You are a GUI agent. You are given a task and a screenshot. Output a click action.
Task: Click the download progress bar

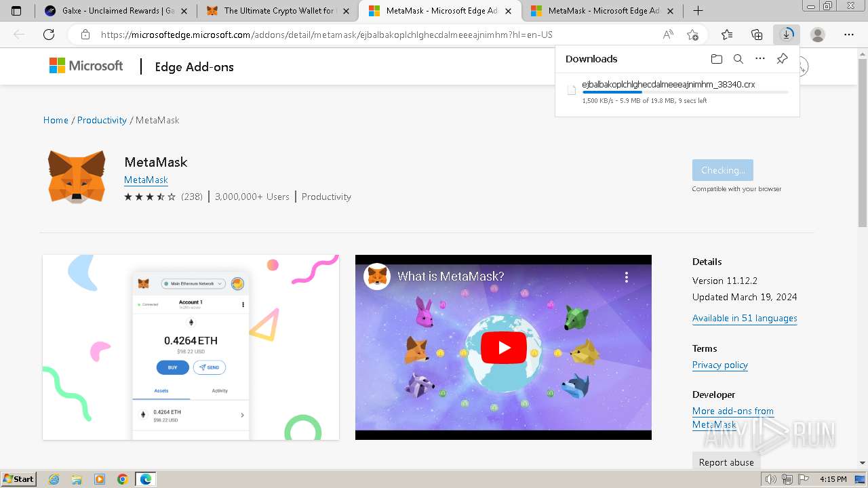point(685,92)
